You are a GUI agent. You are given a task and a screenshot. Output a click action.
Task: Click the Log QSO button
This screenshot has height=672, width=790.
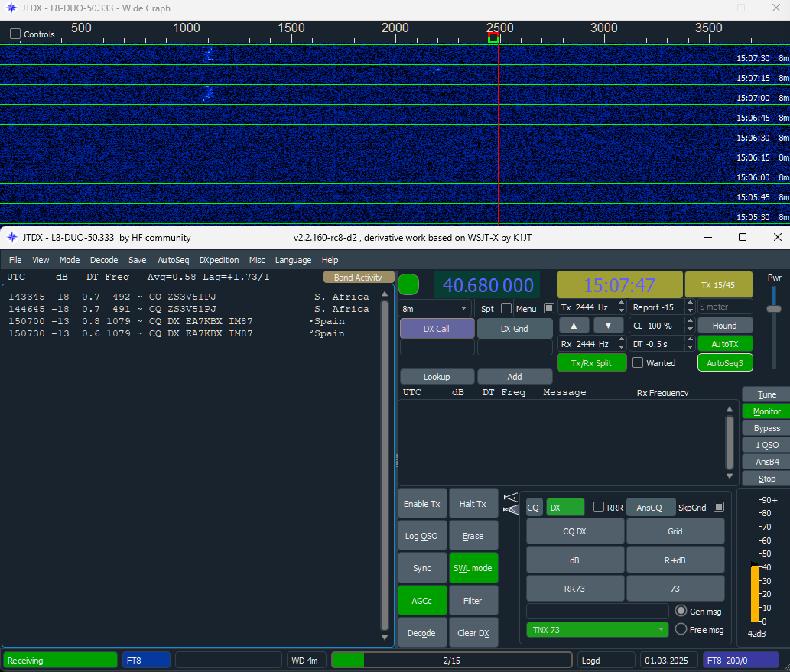(422, 536)
